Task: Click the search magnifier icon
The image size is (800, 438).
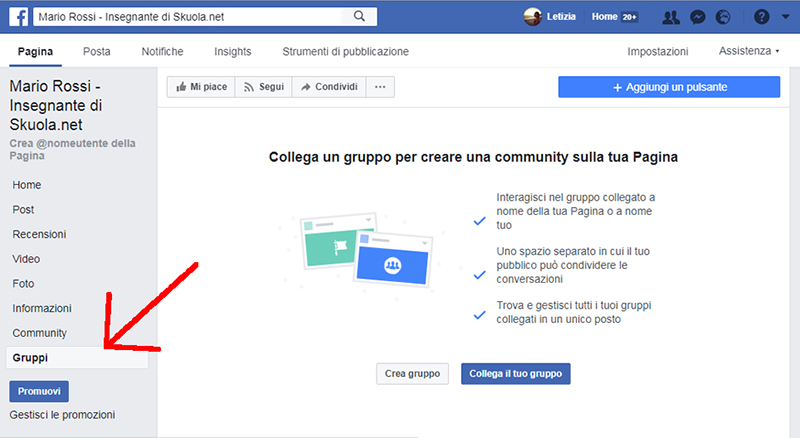Action: pos(359,17)
